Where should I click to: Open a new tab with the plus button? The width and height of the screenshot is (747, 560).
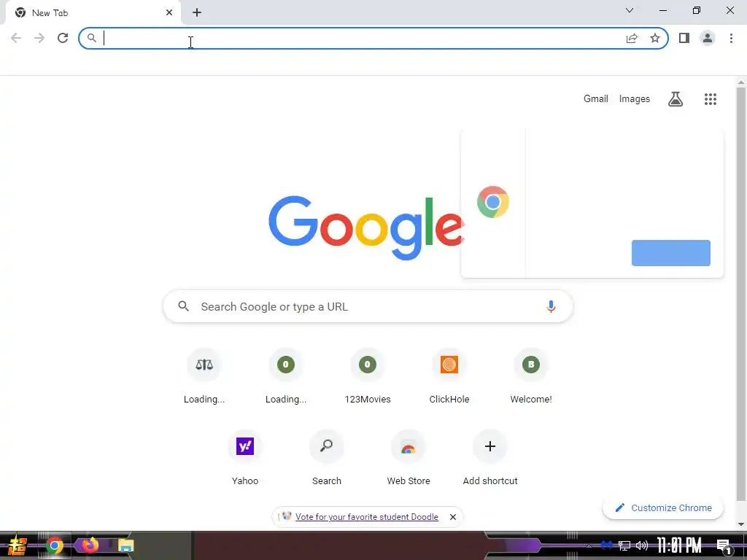[197, 13]
